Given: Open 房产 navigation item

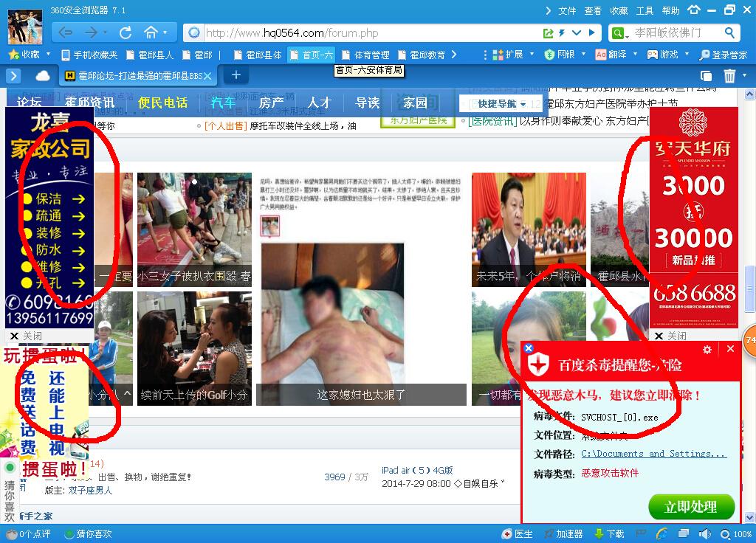Looking at the screenshot, I should pyautogui.click(x=271, y=103).
